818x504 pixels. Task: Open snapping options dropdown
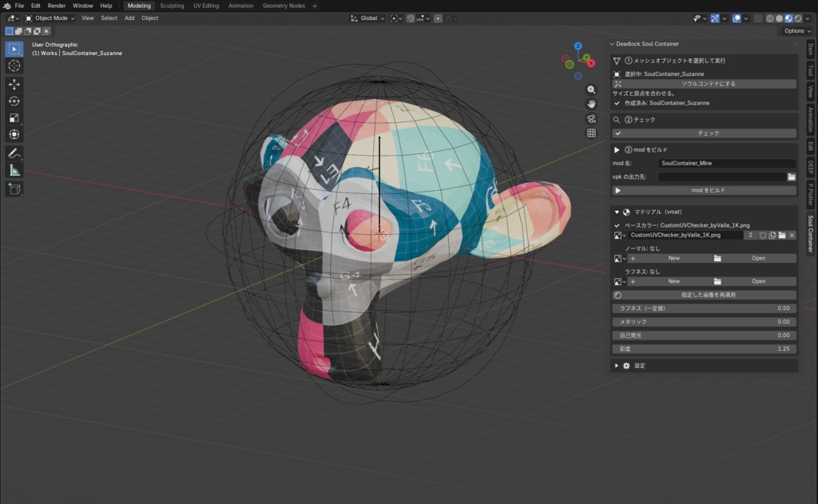pos(423,18)
